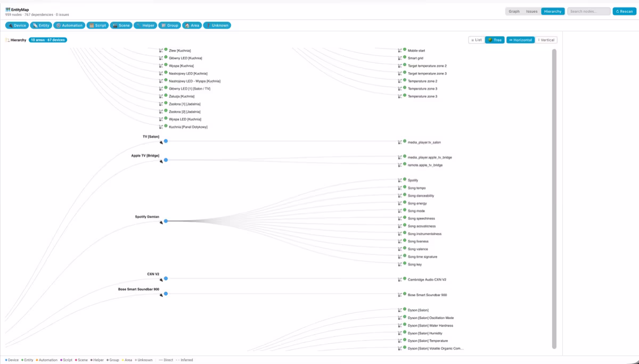Viewport: 639px width, 364px height.
Task: Click the CXN V2 device node circle
Action: pyautogui.click(x=166, y=278)
